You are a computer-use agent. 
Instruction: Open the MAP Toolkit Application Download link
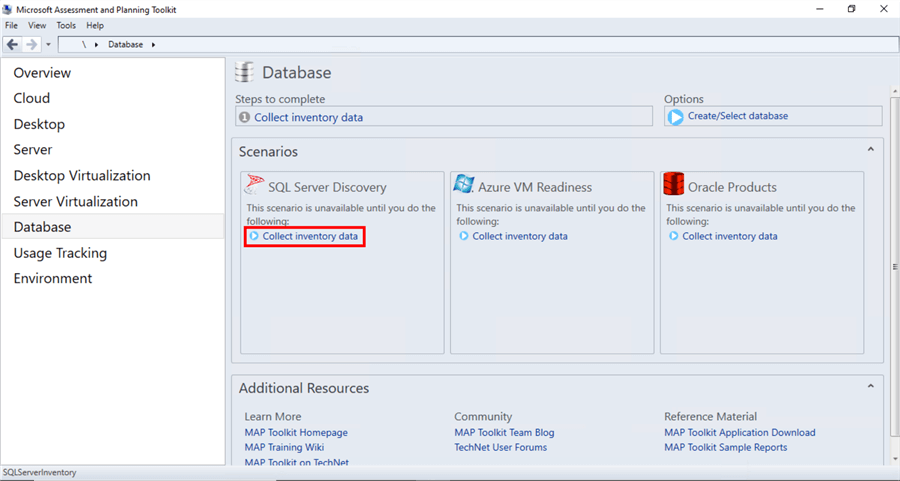740,432
